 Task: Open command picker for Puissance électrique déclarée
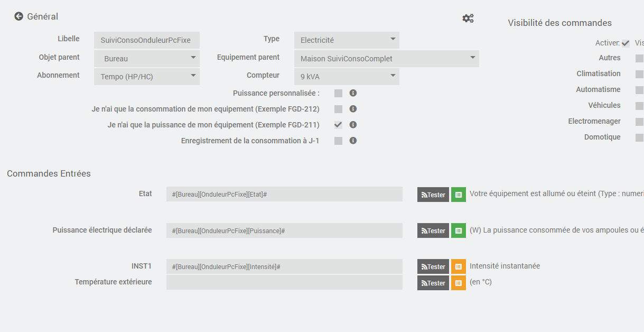[x=459, y=231]
